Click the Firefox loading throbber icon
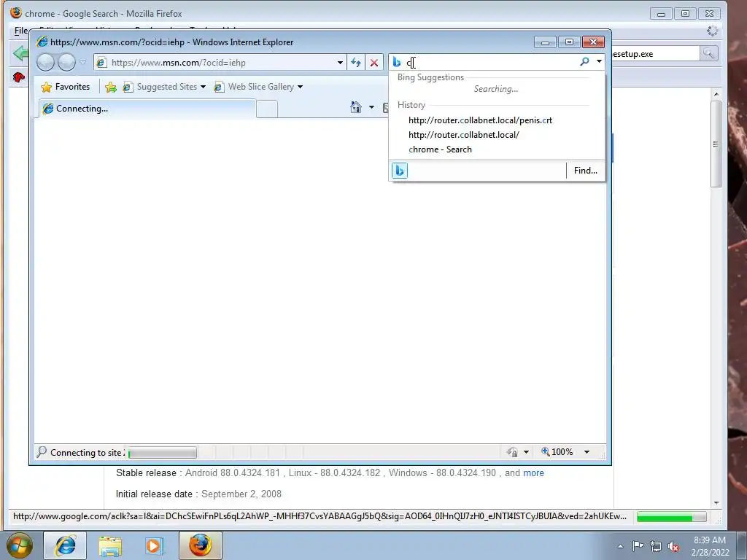This screenshot has width=747, height=560. coord(712,31)
